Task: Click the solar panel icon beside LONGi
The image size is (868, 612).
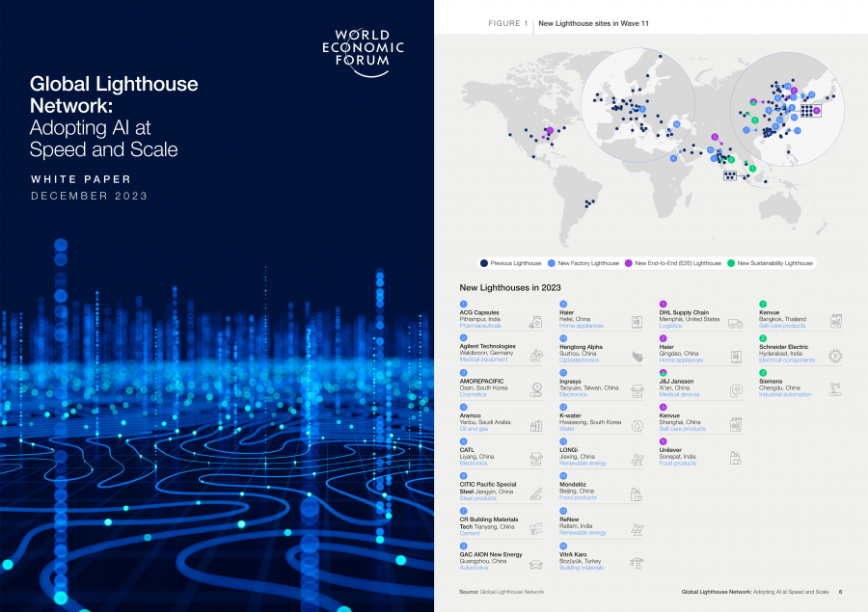Action: pos(637,460)
